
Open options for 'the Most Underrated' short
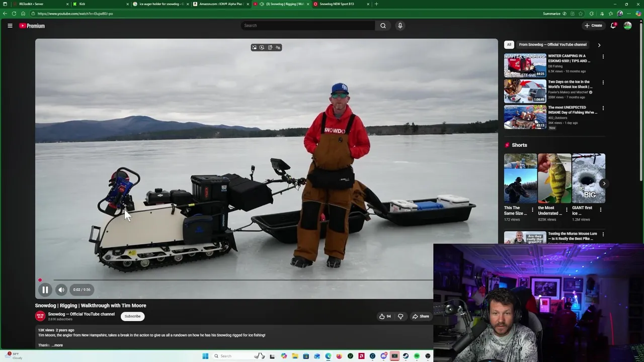pyautogui.click(x=567, y=210)
